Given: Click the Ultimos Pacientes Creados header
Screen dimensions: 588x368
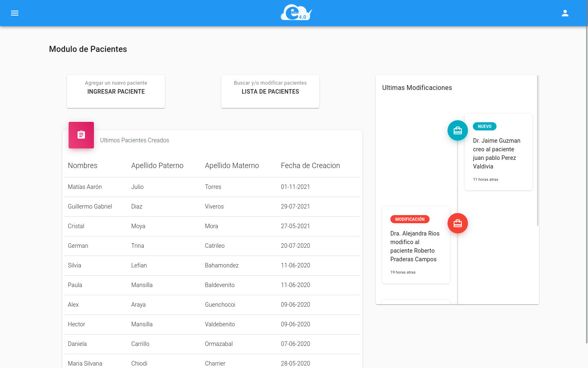Looking at the screenshot, I should click(x=134, y=140).
